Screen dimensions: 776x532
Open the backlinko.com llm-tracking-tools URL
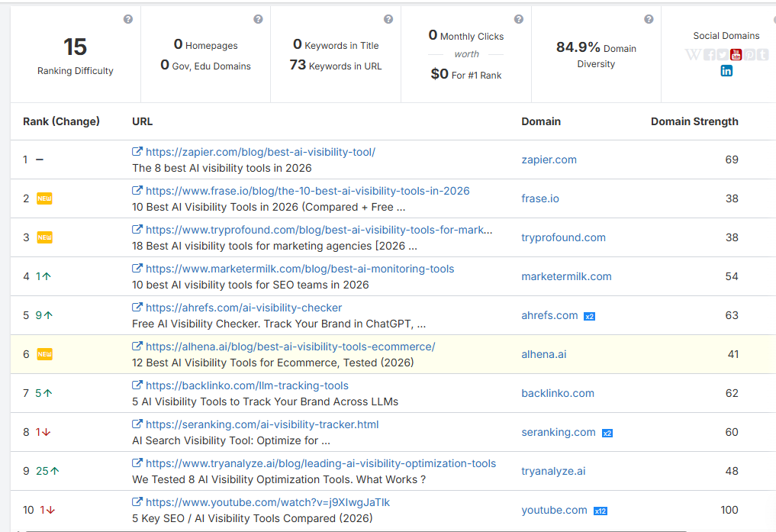247,385
